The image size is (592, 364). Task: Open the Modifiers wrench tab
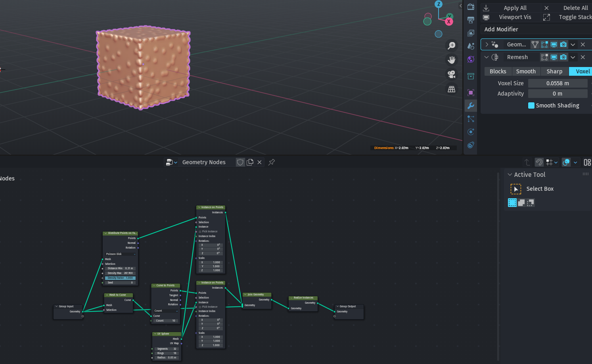pyautogui.click(x=471, y=105)
